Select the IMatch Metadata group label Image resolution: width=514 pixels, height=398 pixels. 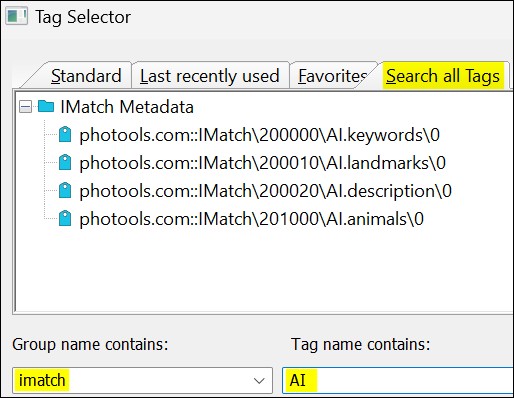coord(127,107)
